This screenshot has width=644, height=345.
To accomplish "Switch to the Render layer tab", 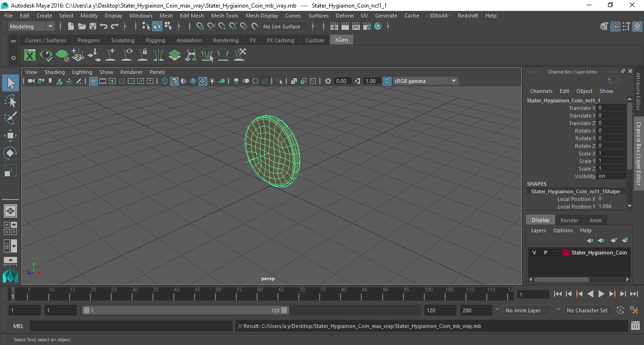I will [569, 220].
